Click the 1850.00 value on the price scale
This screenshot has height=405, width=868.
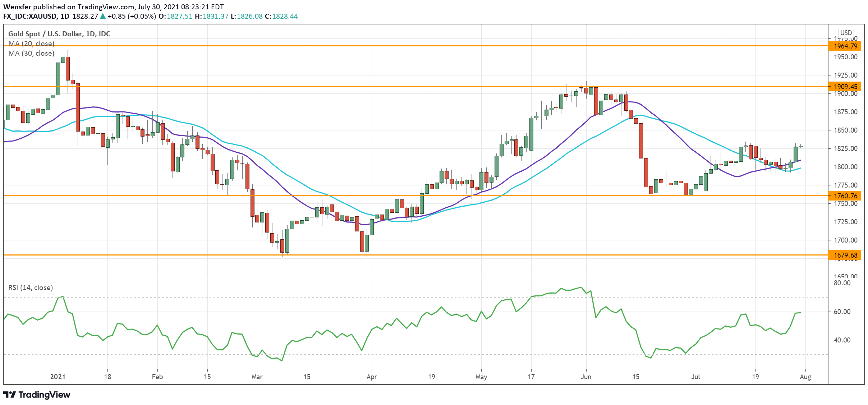(x=845, y=130)
